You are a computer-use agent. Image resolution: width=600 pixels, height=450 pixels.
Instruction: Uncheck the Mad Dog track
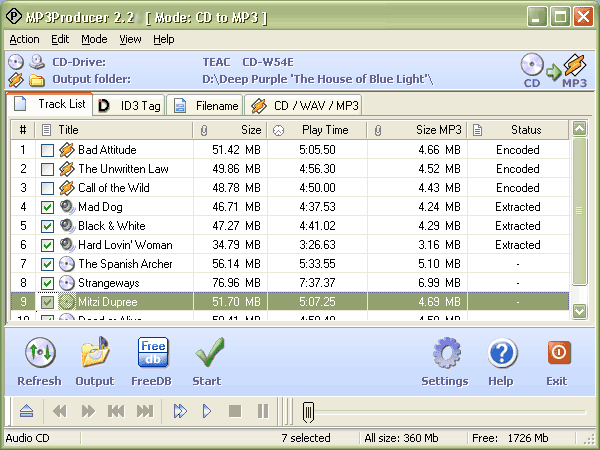click(47, 207)
